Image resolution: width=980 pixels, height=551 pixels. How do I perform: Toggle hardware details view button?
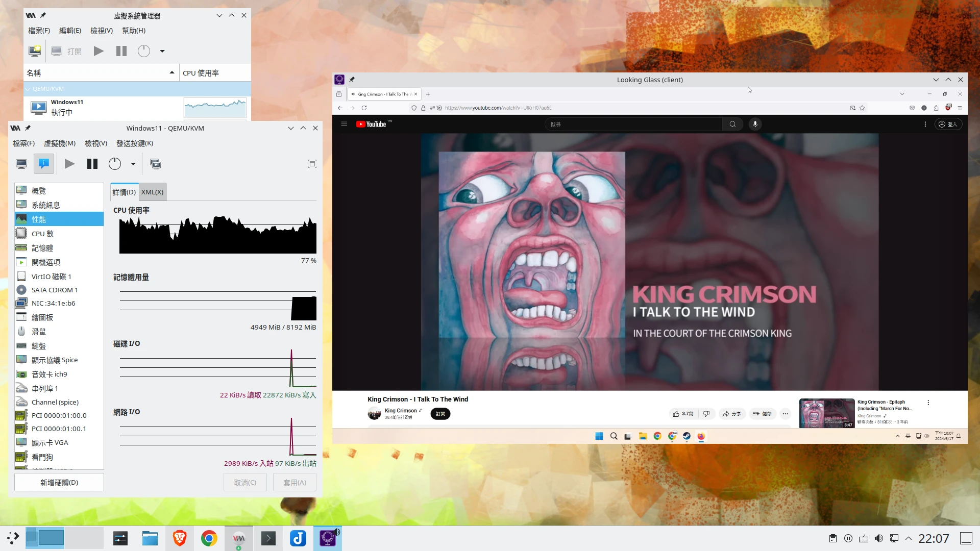44,164
